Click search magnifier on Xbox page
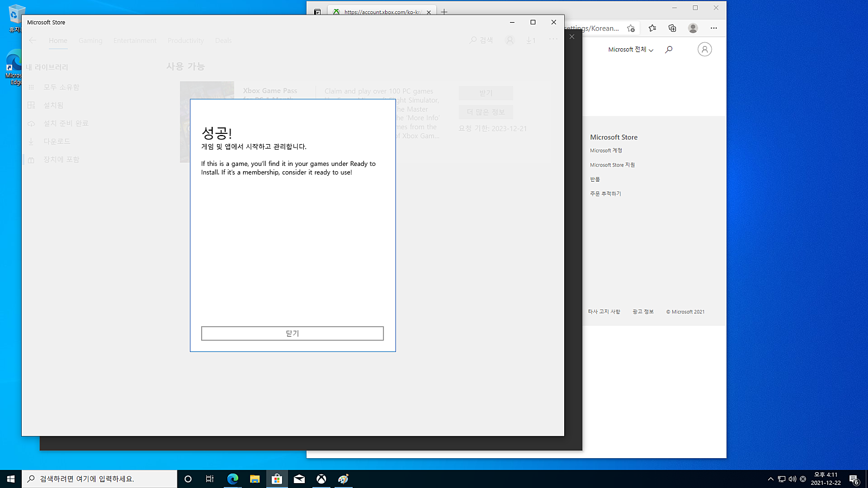This screenshot has height=488, width=868. coord(669,49)
